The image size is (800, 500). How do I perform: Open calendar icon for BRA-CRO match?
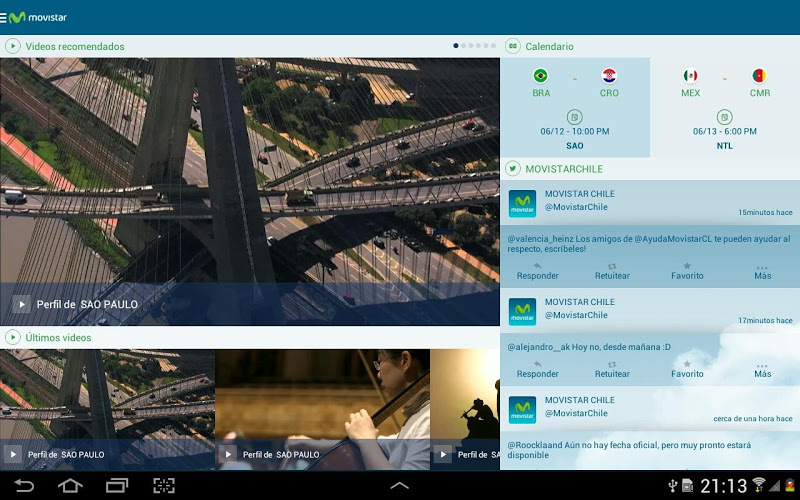click(x=574, y=117)
